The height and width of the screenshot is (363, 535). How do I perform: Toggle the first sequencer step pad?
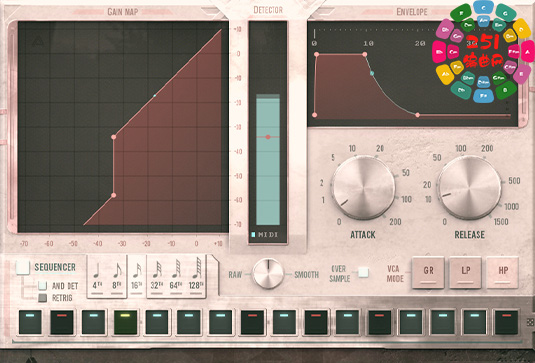point(30,322)
